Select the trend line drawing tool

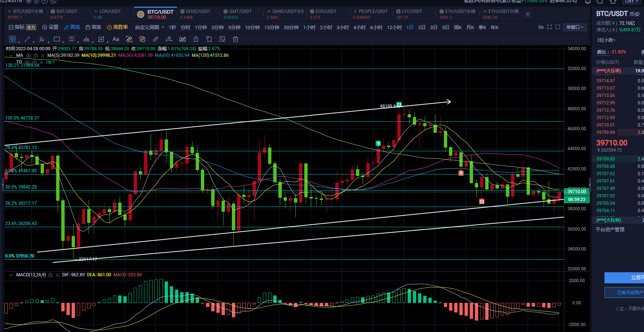click(27, 39)
